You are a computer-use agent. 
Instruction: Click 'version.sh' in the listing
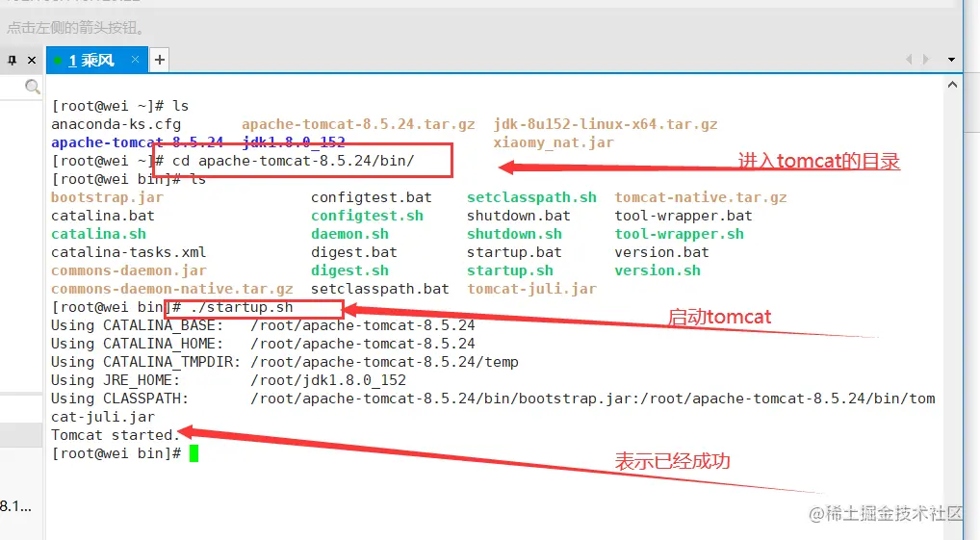(x=658, y=270)
